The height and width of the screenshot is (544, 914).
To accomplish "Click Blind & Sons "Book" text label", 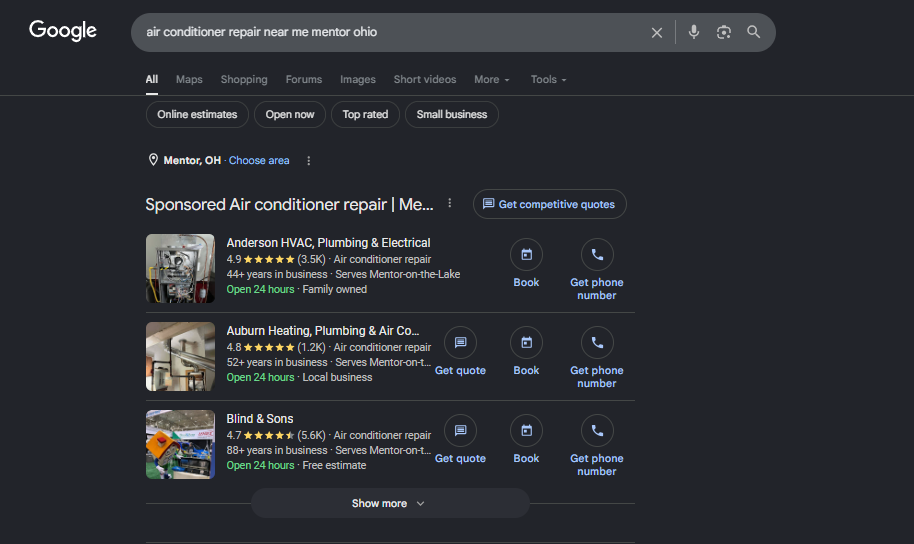I will [x=526, y=458].
